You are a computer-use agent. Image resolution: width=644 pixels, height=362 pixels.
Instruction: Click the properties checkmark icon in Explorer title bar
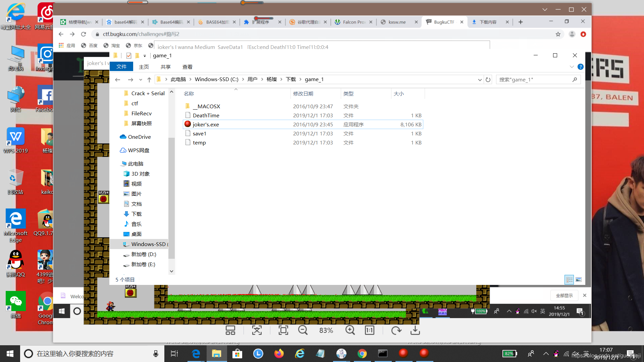pyautogui.click(x=129, y=56)
